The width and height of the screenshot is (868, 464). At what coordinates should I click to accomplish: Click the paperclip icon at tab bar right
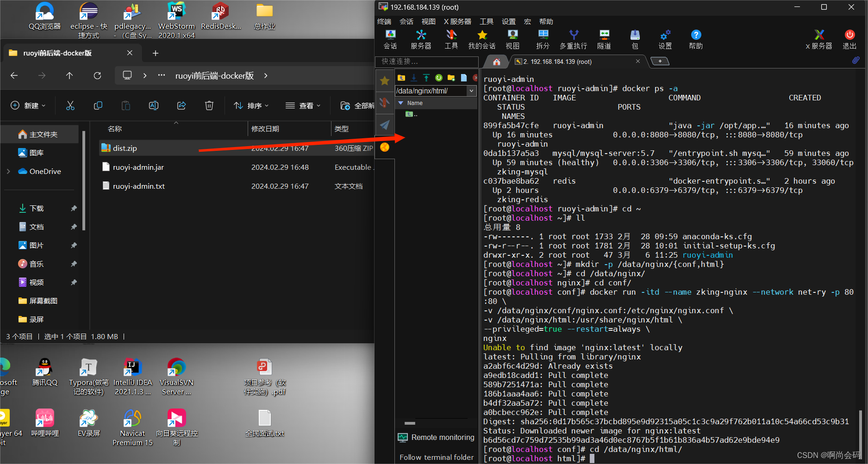(856, 61)
